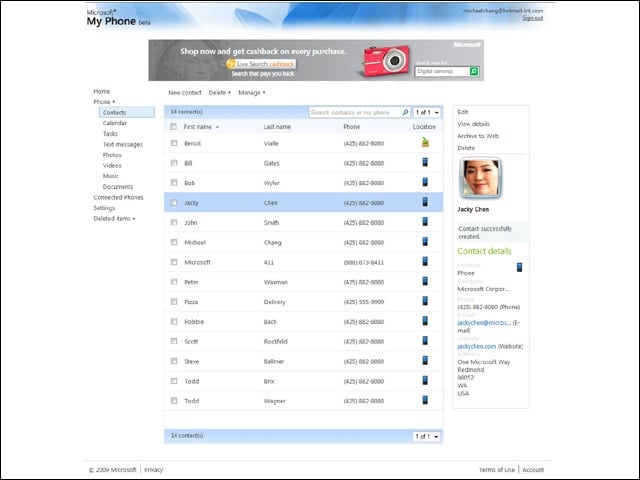Click the phone location icon for Bill Gates
The image size is (640, 480).
coord(425,162)
